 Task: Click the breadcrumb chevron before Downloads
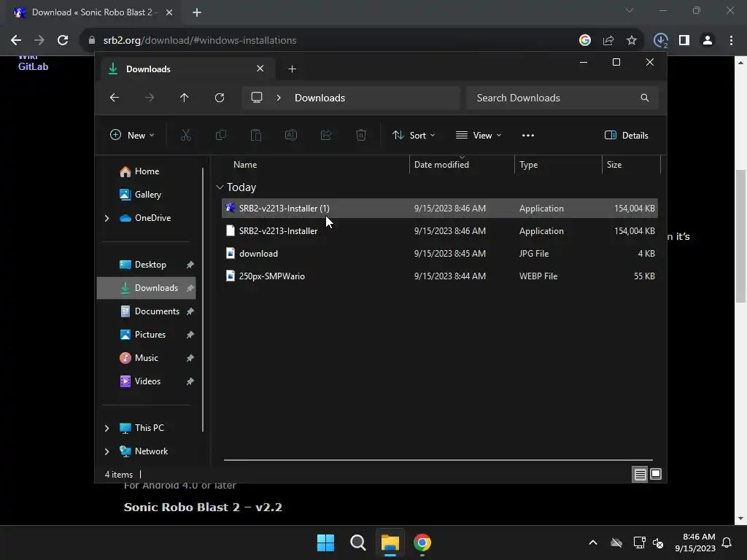point(279,98)
